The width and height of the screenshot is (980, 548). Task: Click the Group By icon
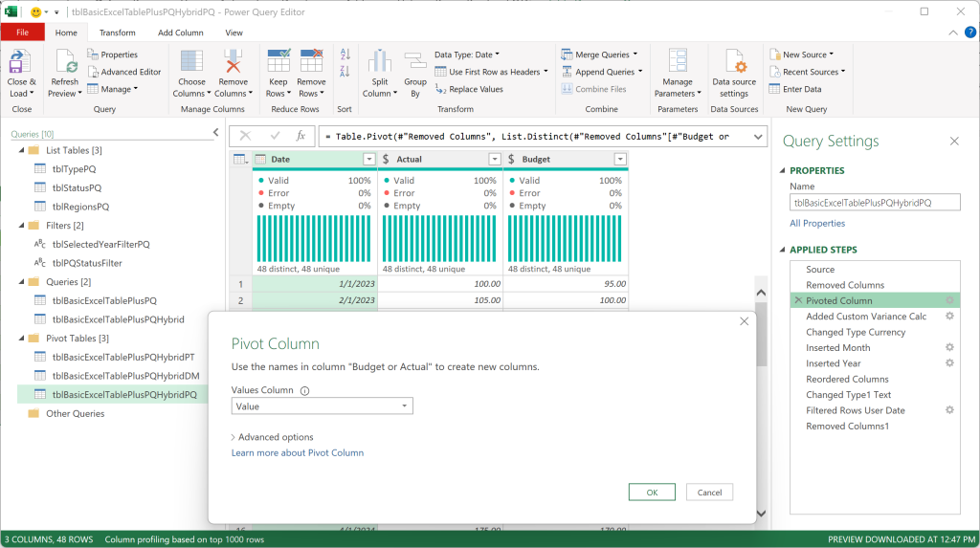click(x=415, y=62)
